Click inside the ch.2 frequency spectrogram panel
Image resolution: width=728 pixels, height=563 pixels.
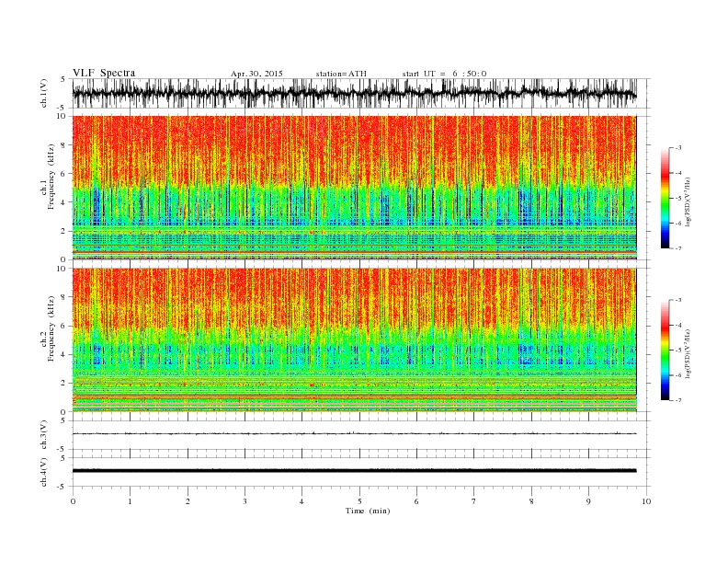[354, 340]
